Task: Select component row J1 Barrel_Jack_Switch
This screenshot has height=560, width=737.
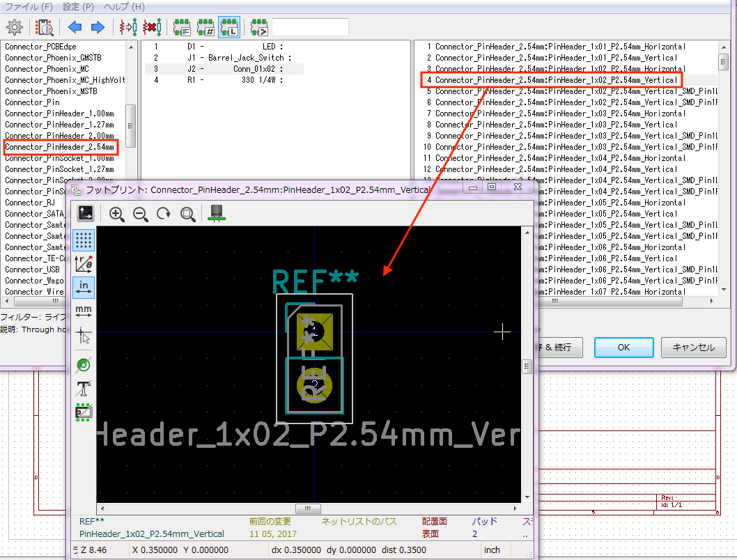Action: click(x=224, y=58)
